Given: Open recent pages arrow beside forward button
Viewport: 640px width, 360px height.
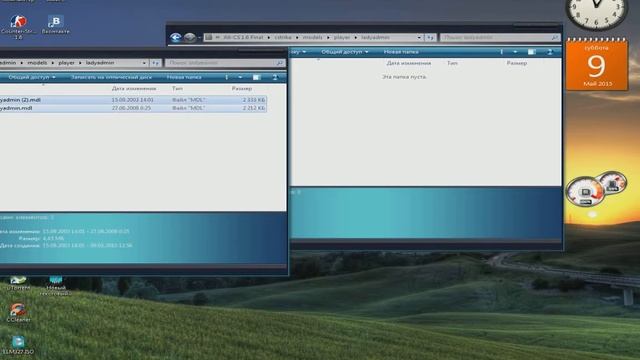Looking at the screenshot, I should [x=199, y=38].
